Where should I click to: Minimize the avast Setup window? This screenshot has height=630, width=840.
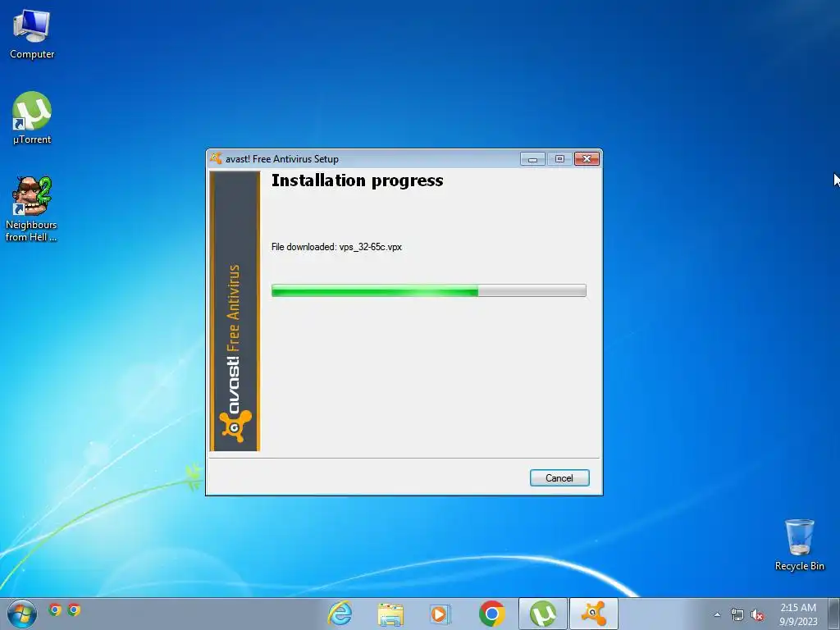(x=532, y=159)
